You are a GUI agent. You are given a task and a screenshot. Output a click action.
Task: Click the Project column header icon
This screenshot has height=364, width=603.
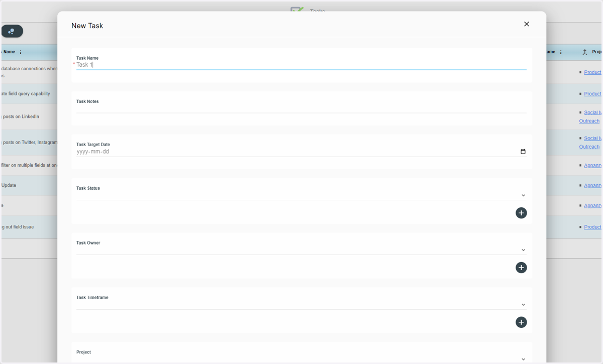click(x=584, y=52)
